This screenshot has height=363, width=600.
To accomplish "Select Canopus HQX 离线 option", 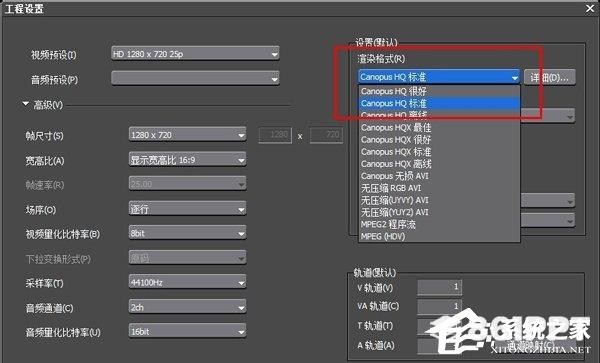I will (439, 164).
